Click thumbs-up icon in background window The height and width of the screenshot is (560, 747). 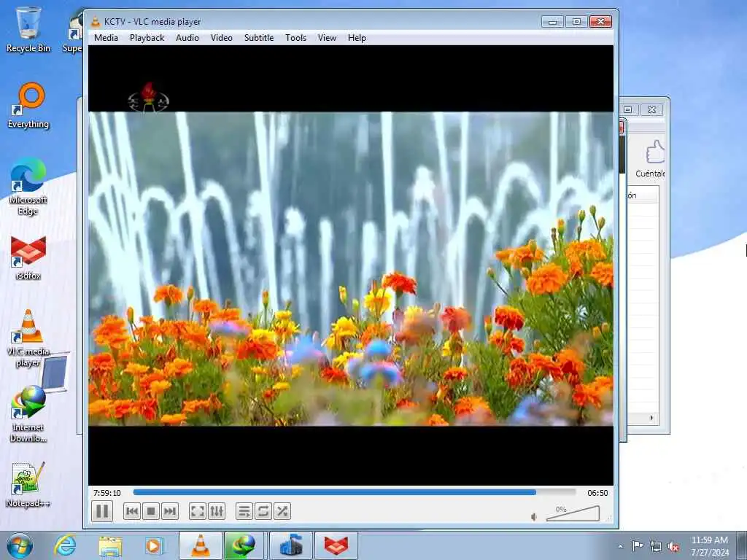656,152
